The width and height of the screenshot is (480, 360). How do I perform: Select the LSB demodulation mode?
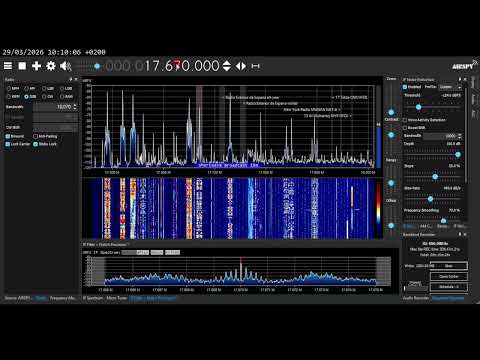[48, 88]
